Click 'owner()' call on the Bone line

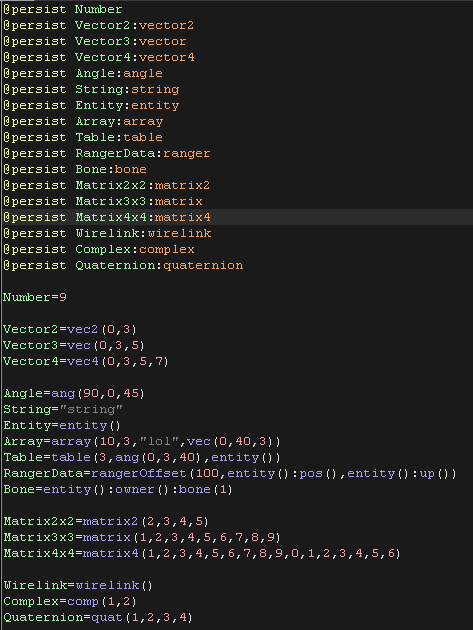coord(141,489)
